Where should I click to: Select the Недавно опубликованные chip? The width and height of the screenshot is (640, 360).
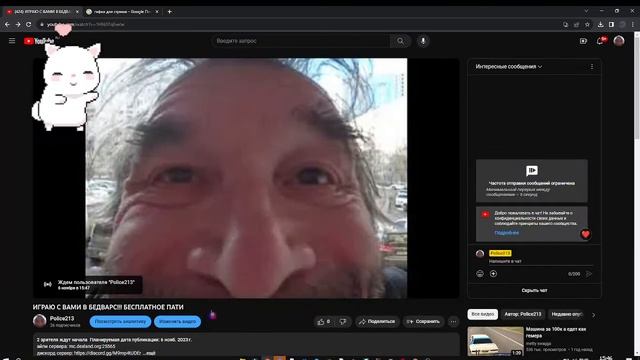[567, 314]
